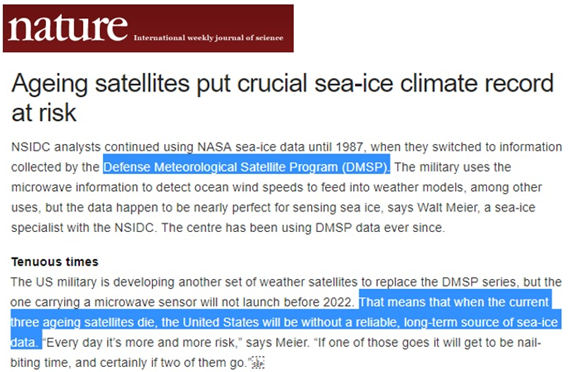Viewport: 568px width, 372px height.
Task: Click highlighted line "three ageing satellites die"
Action: pos(84,322)
